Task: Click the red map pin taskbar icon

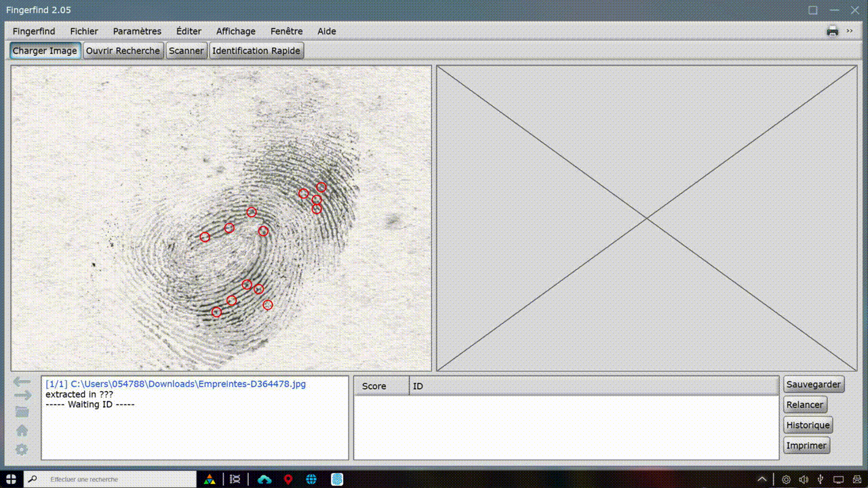Action: (x=288, y=479)
